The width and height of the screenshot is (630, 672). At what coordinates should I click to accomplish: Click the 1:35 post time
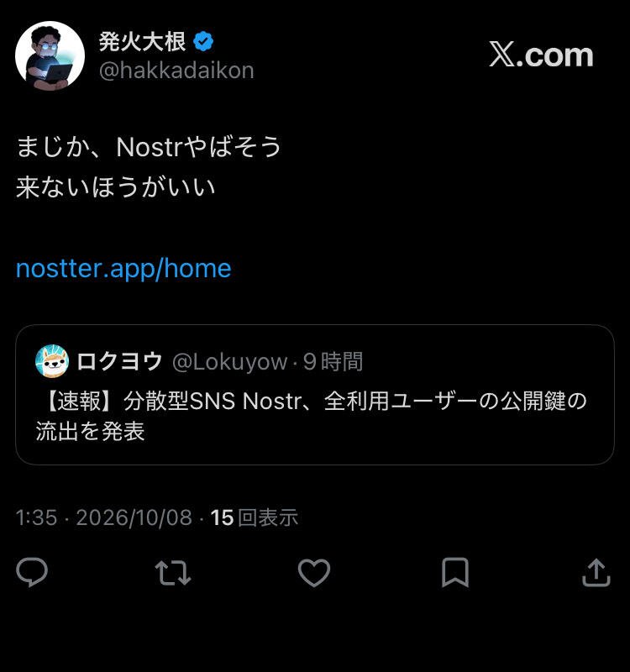pyautogui.click(x=36, y=517)
